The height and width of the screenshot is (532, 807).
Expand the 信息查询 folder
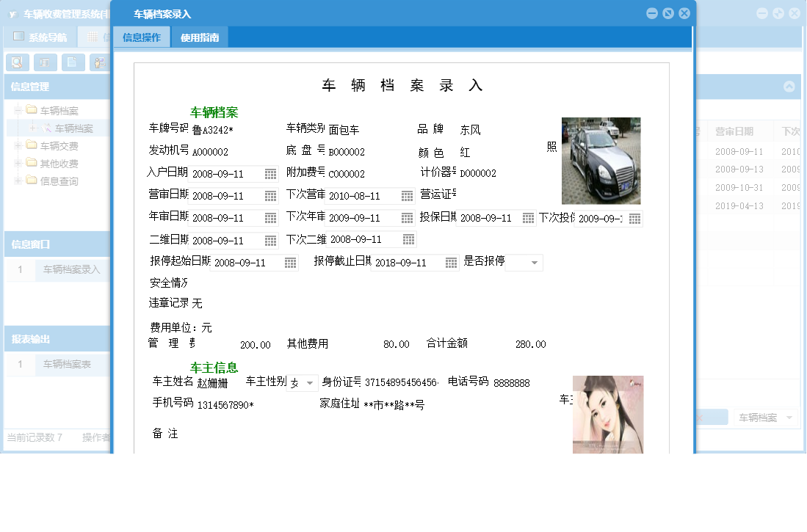tap(17, 179)
